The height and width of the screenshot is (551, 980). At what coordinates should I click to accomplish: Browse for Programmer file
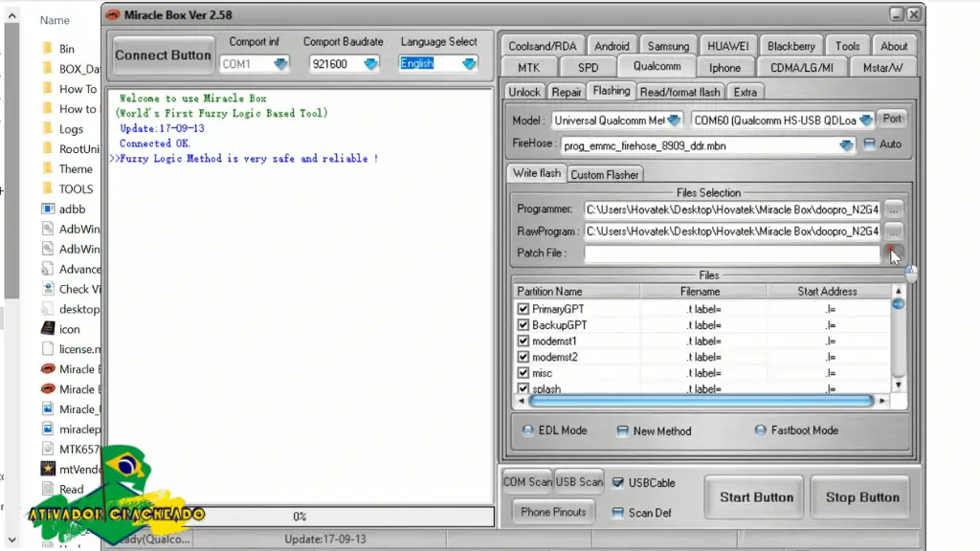coord(894,209)
